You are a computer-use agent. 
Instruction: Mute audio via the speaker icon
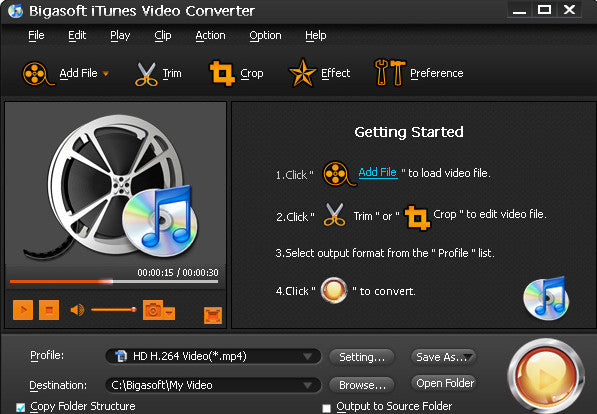[x=77, y=310]
